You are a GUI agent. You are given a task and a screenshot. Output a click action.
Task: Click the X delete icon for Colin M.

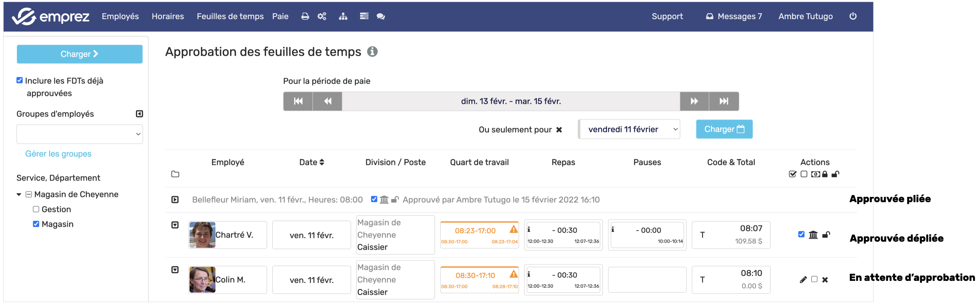(x=825, y=280)
